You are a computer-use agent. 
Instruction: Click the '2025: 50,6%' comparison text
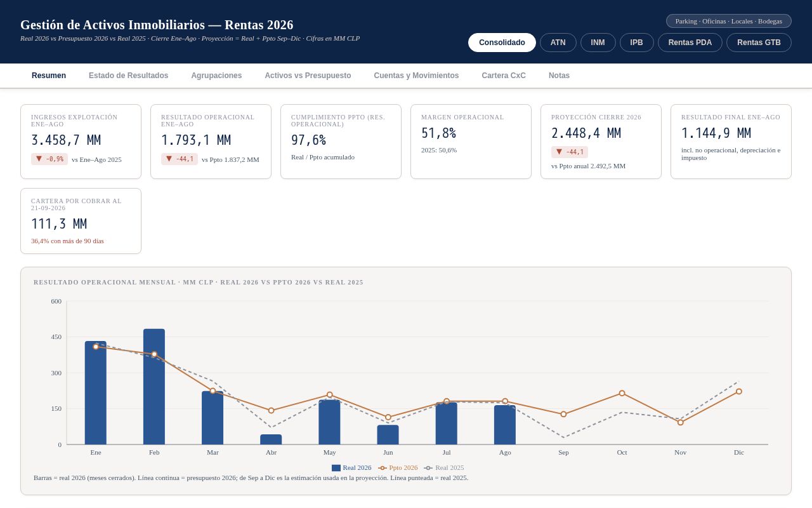[439, 150]
